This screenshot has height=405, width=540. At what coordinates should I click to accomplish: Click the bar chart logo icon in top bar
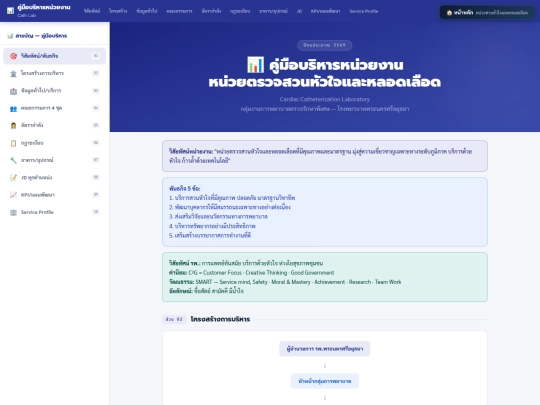11,11
